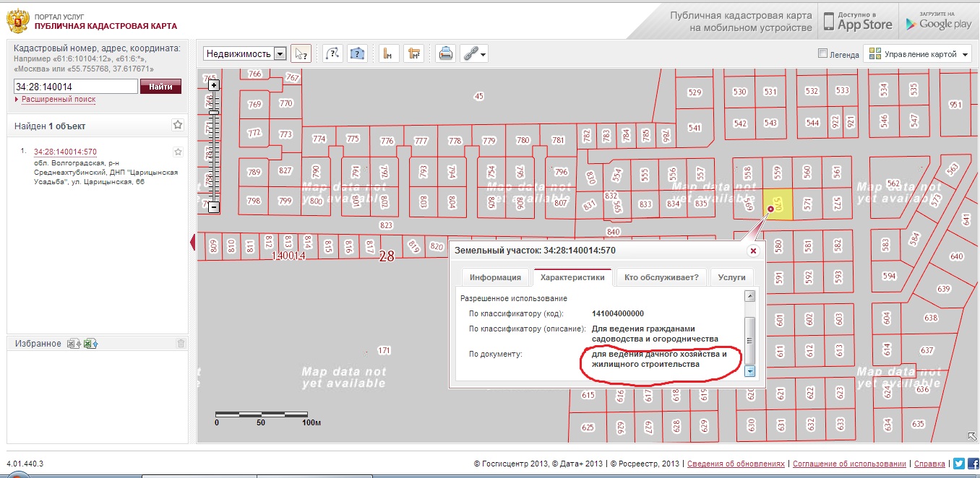Activate the polygon area query tool

click(x=357, y=53)
